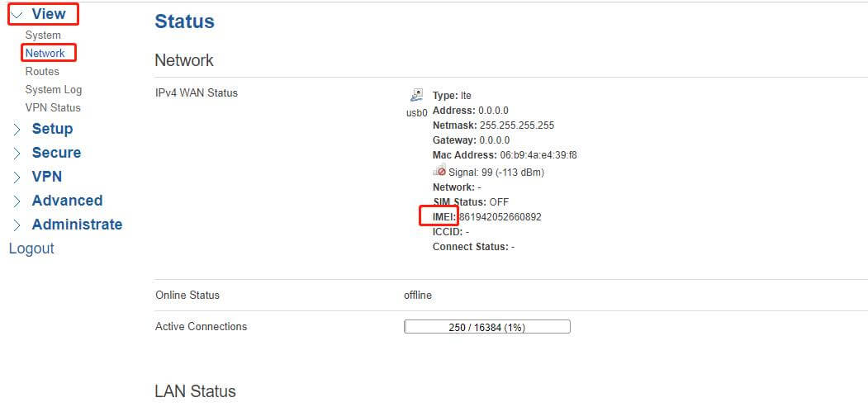This screenshot has height=407, width=868.
Task: Click the SIM Status: OFF line
Action: (471, 201)
